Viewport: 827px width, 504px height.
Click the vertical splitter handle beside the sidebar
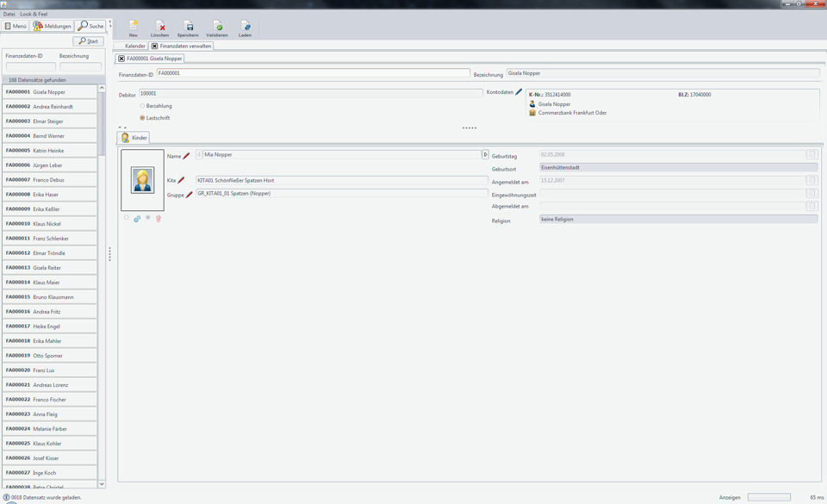pos(109,254)
